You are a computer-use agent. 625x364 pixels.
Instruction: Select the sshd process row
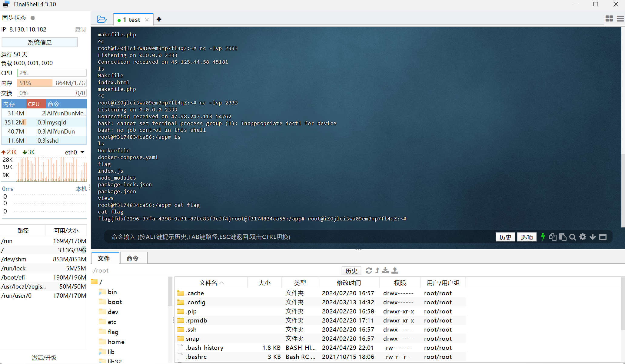(x=44, y=141)
